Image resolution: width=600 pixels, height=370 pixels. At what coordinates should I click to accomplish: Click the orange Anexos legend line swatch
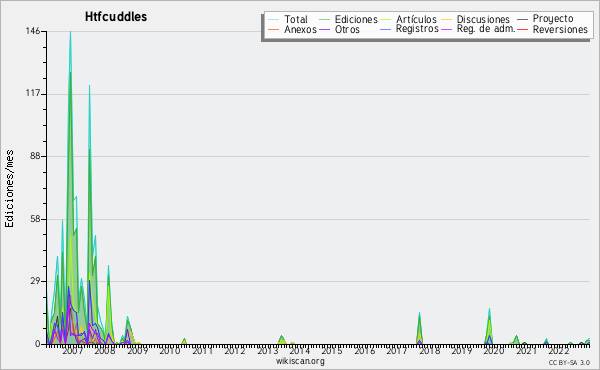273,29
